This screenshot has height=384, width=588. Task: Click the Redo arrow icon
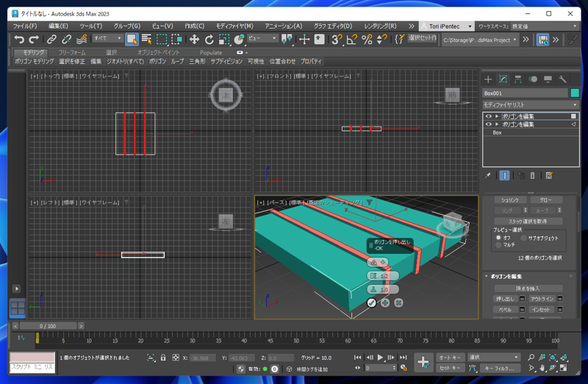click(34, 39)
